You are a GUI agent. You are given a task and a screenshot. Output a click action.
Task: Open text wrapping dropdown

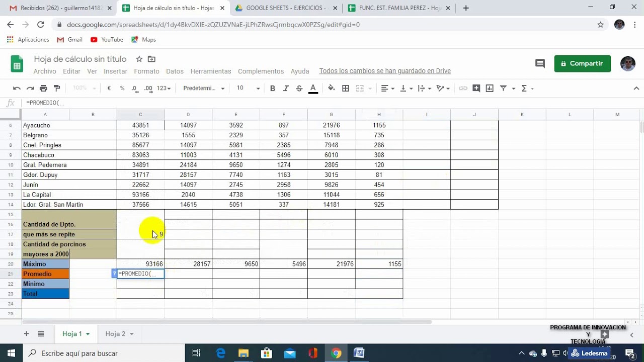tap(424, 88)
